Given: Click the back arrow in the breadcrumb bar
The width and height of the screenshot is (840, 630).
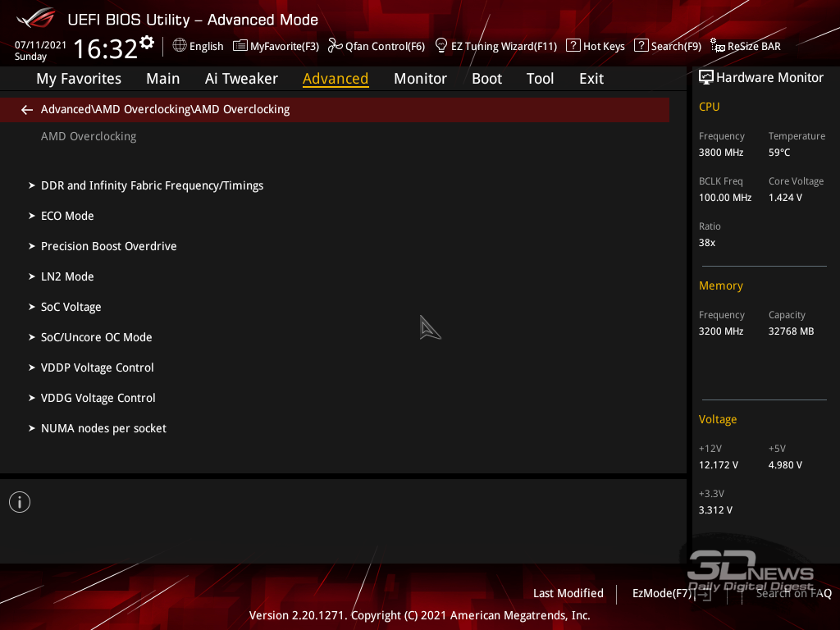Looking at the screenshot, I should tap(27, 110).
